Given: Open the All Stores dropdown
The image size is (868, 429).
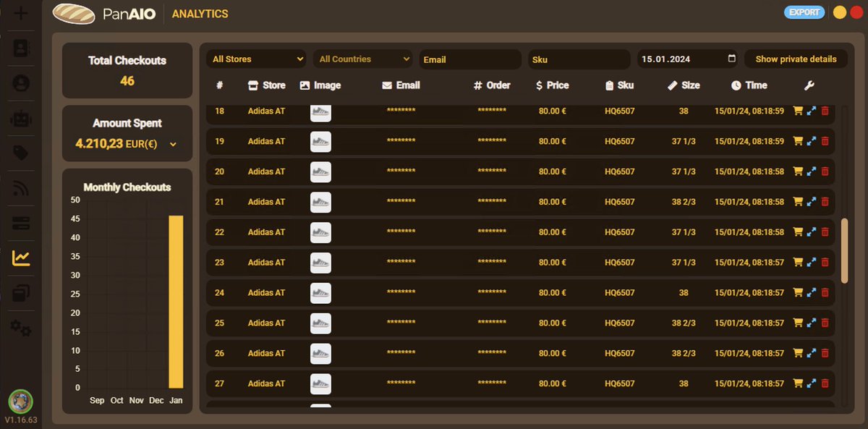Looking at the screenshot, I should [x=255, y=59].
